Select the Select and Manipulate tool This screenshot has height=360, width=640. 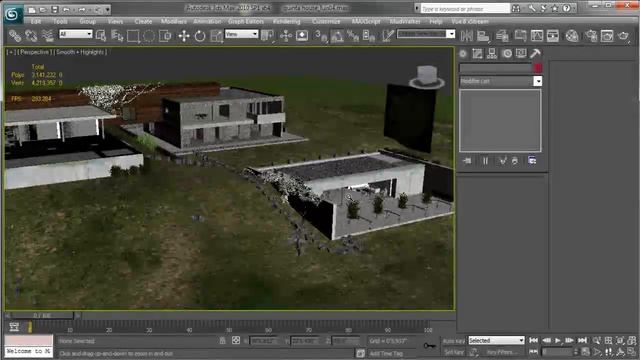point(286,36)
